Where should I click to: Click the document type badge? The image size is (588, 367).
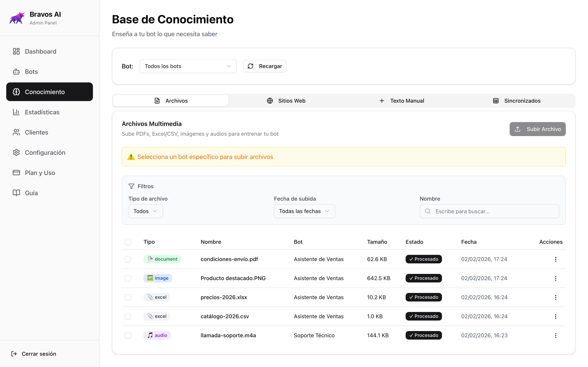coord(162,259)
